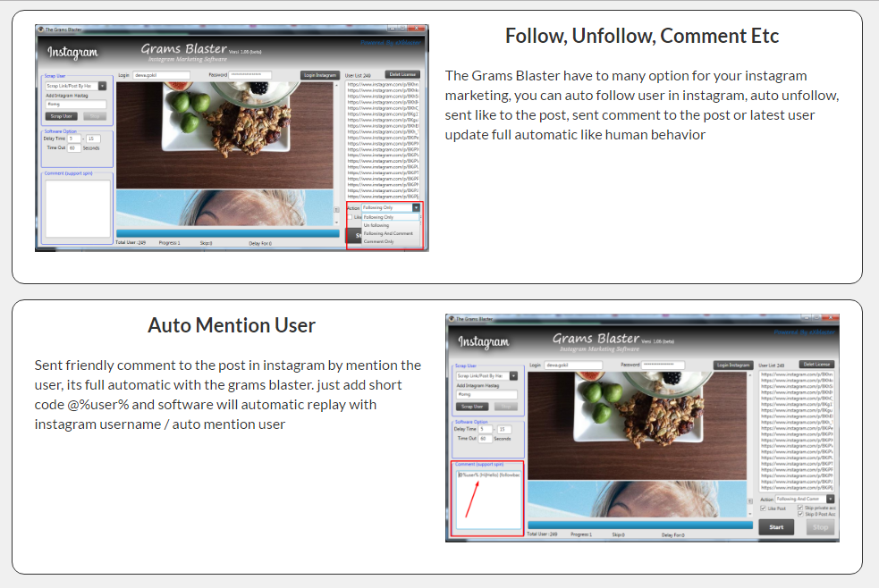Select 'Following Only' in the open Action list
The width and height of the screenshot is (879, 588).
[x=390, y=217]
